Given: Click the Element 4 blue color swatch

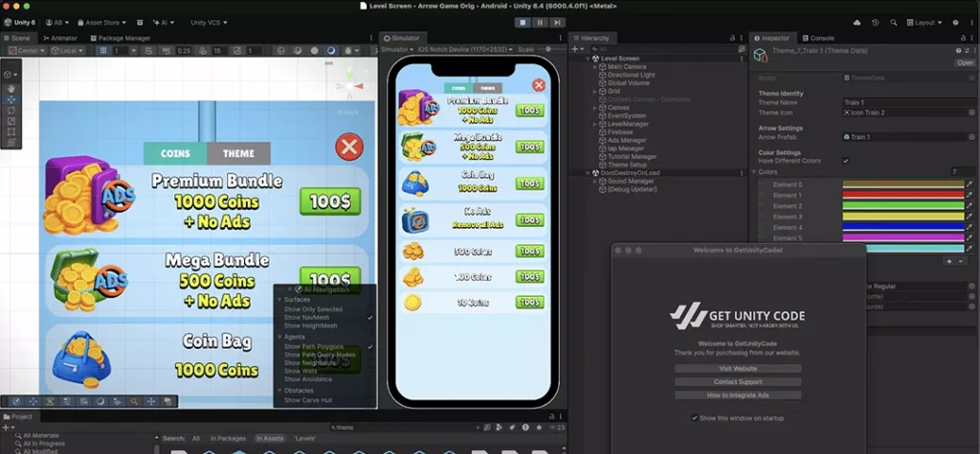Looking at the screenshot, I should point(903,227).
